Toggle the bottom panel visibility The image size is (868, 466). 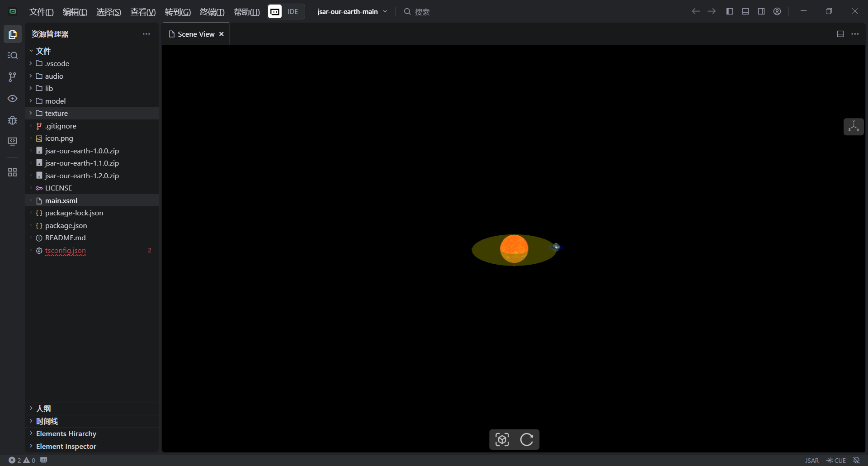tap(745, 11)
